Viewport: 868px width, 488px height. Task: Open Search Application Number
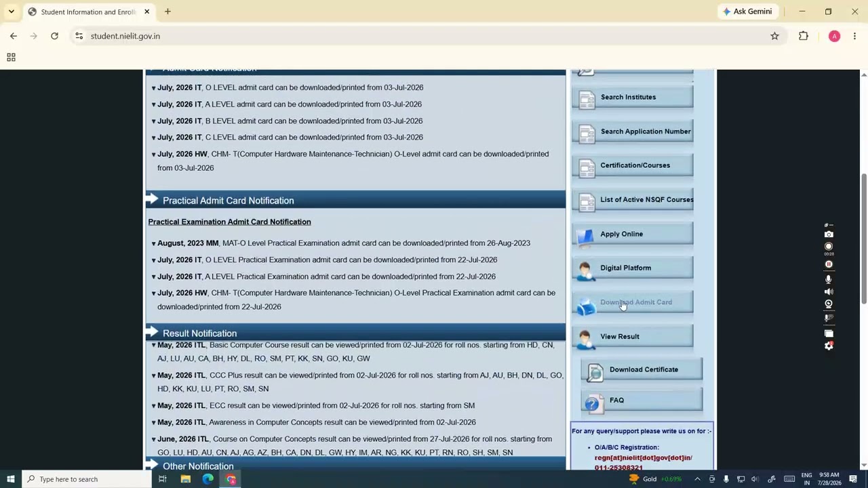click(633, 133)
